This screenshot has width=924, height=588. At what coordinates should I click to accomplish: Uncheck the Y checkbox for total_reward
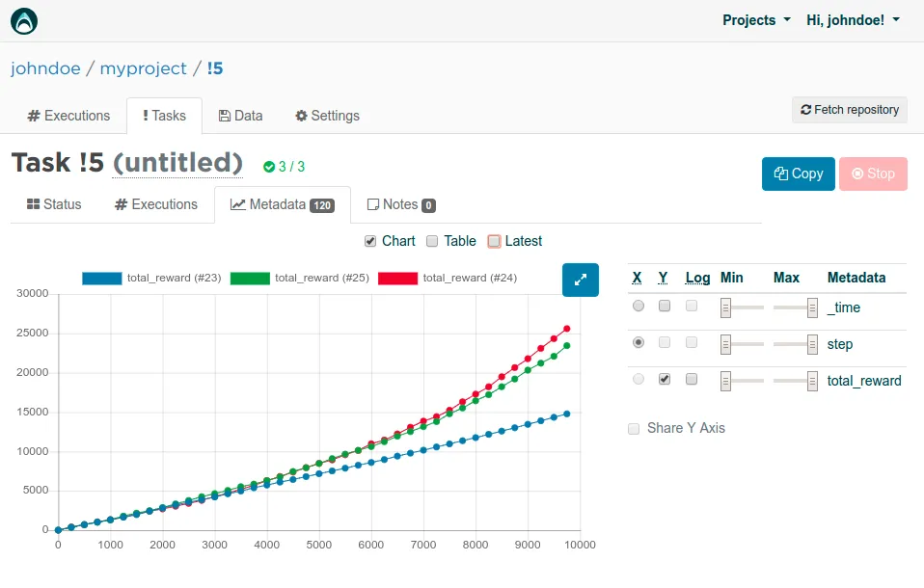[x=665, y=379]
